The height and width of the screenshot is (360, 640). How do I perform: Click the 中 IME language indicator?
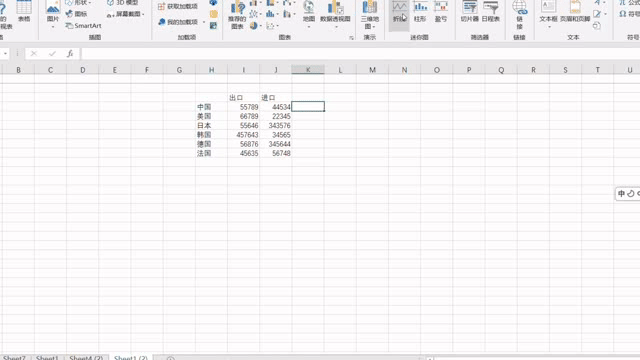click(x=621, y=194)
